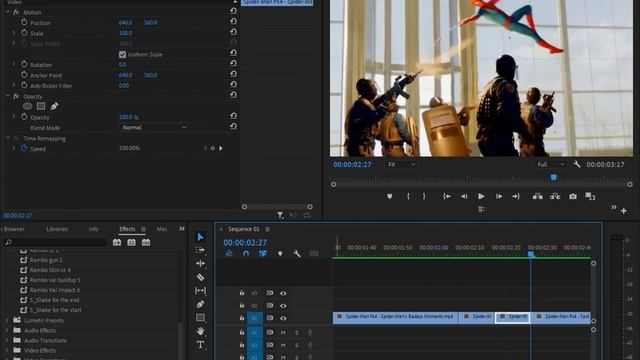Expand Video Effects folder
Screen dimensions: 640x360
(x=7, y=350)
